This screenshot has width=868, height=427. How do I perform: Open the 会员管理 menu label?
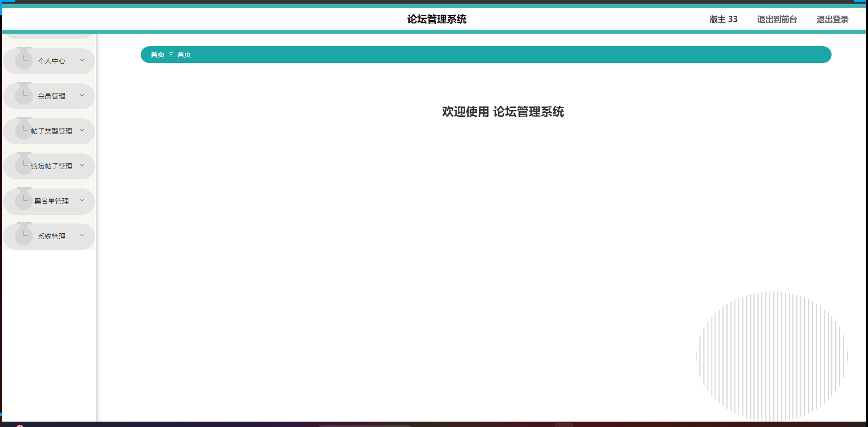coord(52,96)
